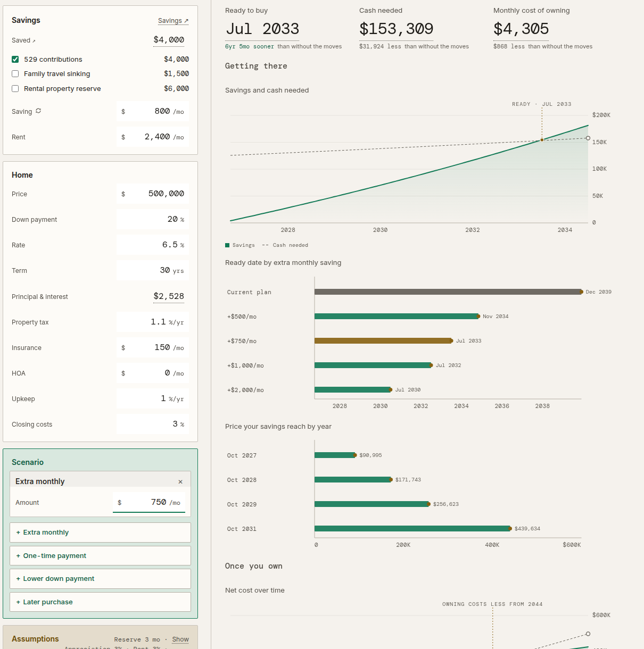The width and height of the screenshot is (644, 649).
Task: Click the Cash needed $153,309 value
Action: point(397,29)
